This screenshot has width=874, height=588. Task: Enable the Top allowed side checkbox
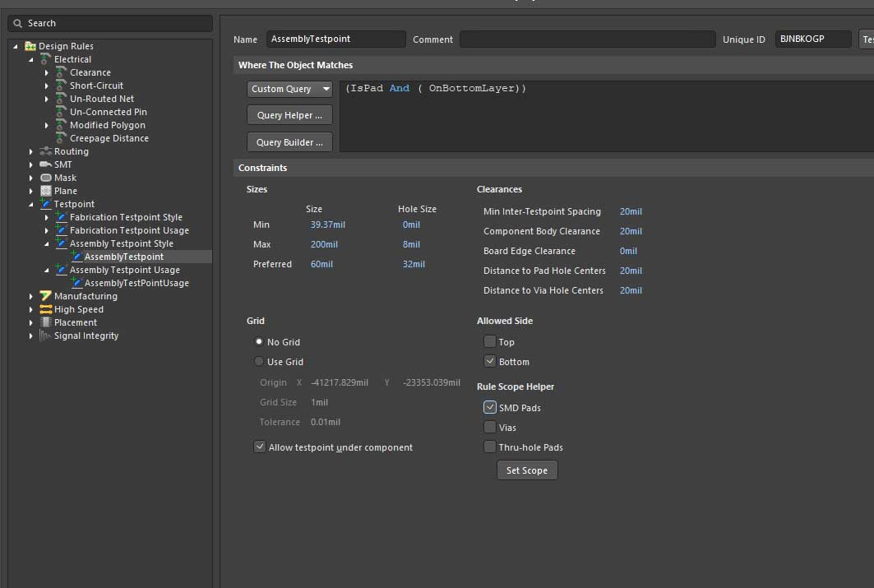[x=490, y=342]
